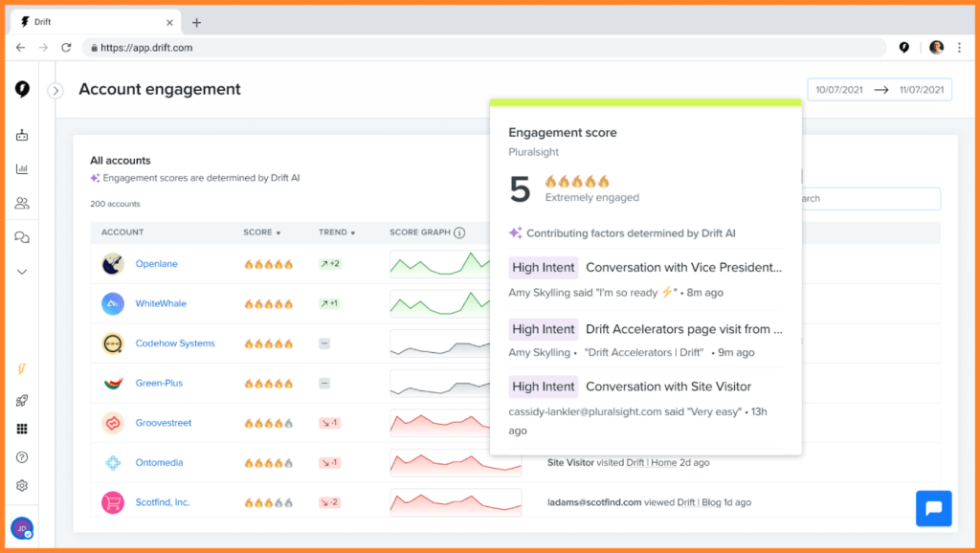Click the Scotfind -2 trend badge
This screenshot has width=980, height=553.
pyautogui.click(x=329, y=502)
